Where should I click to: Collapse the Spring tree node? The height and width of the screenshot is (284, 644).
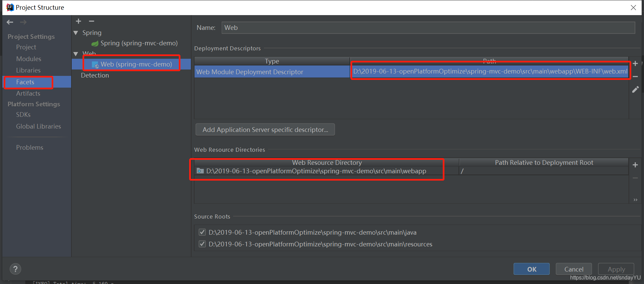(76, 33)
